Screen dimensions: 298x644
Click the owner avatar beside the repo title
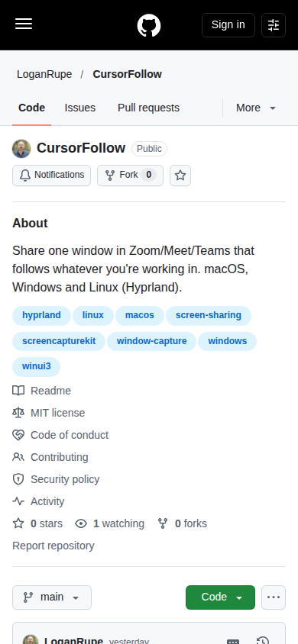click(x=21, y=149)
